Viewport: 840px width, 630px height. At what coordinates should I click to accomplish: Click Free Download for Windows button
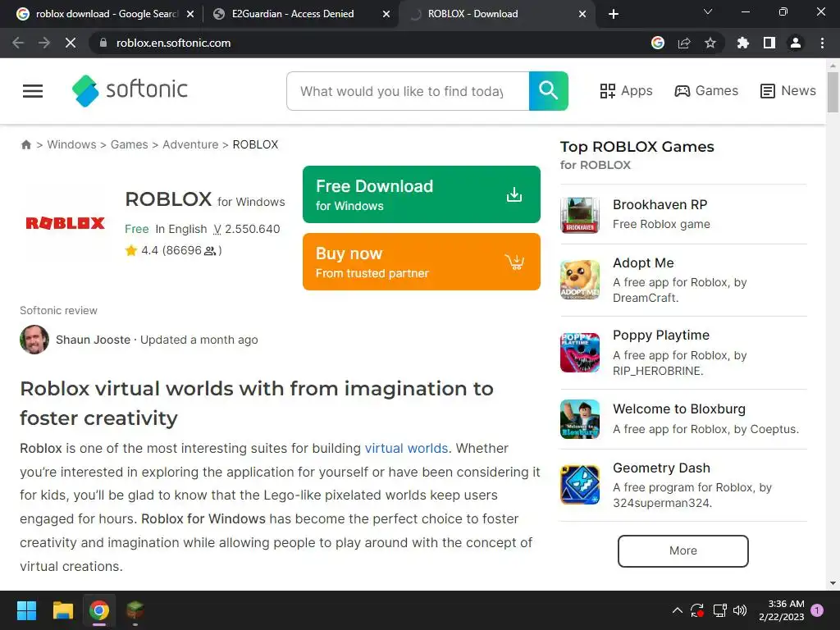click(x=421, y=194)
